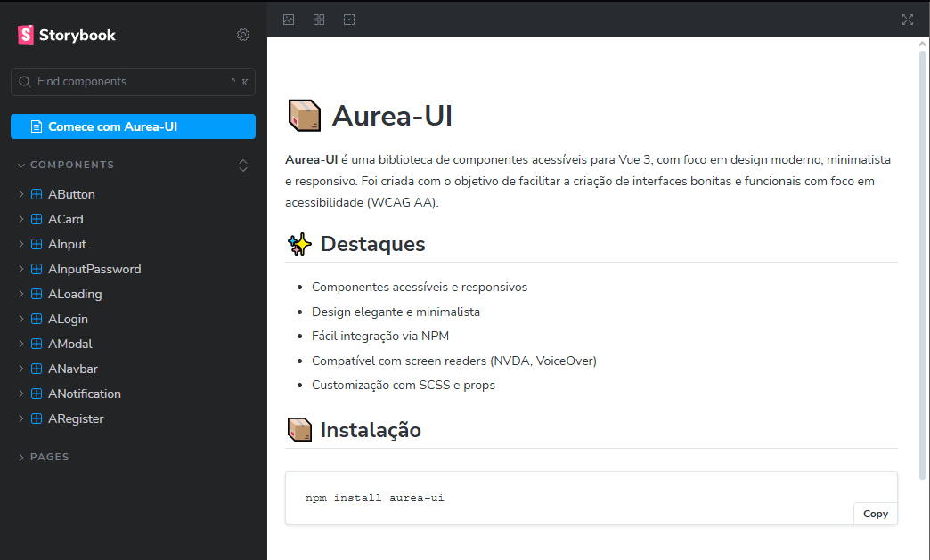Click the npm install aurea-ui code text

coord(375,498)
